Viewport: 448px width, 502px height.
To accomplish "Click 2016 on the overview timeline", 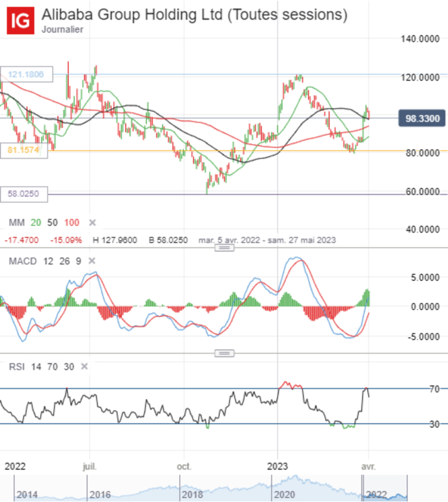I will click(100, 495).
